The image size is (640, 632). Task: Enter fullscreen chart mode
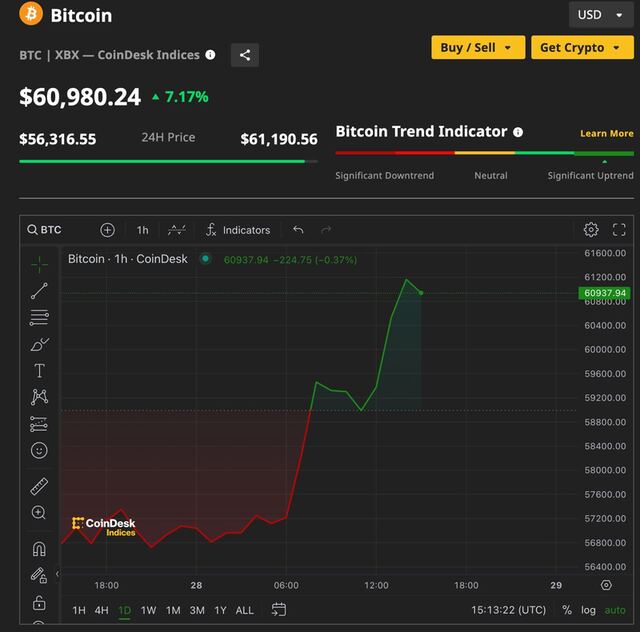(x=619, y=230)
